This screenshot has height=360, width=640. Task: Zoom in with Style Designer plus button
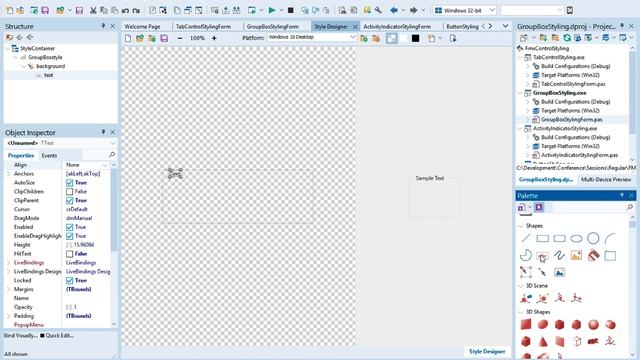click(x=214, y=38)
